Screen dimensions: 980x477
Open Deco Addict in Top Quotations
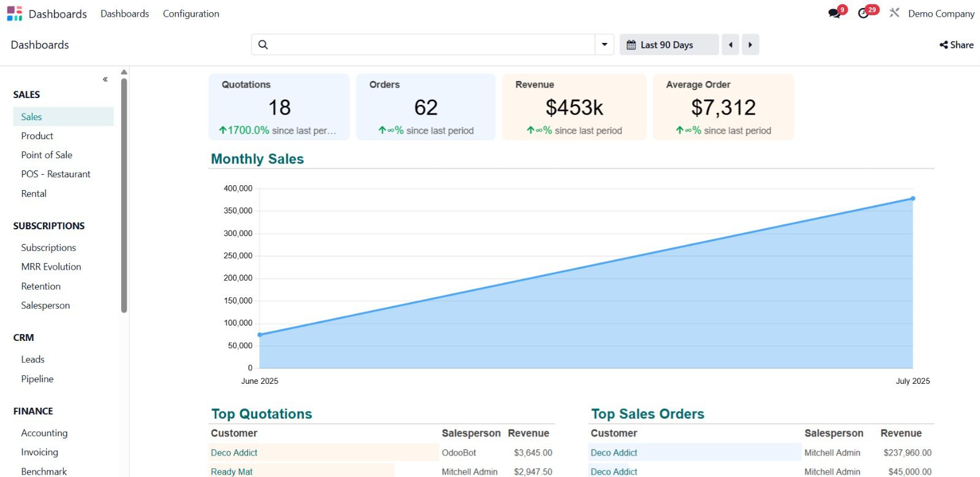[x=234, y=452]
